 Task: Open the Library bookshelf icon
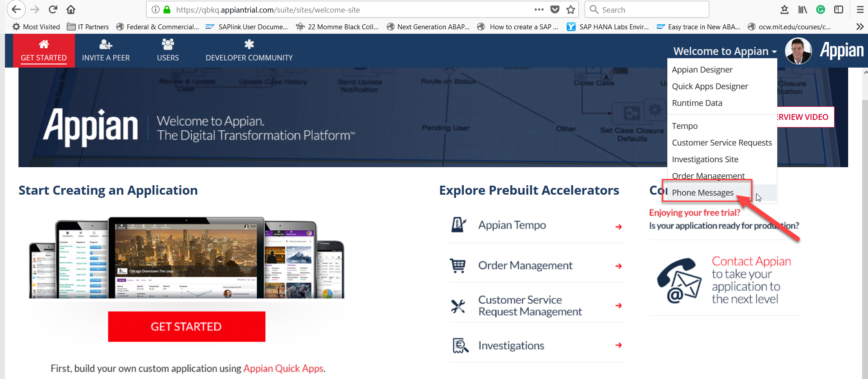click(803, 9)
